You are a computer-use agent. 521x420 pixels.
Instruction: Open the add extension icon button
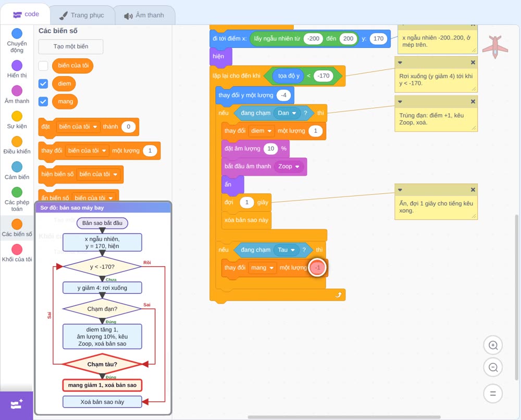17,405
